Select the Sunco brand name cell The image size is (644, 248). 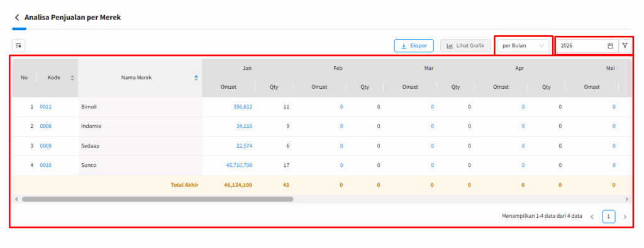[140, 166]
